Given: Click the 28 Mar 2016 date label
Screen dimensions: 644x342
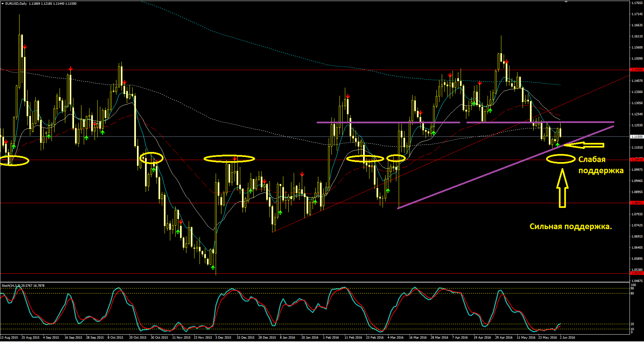Looking at the screenshot, I should pos(439,337).
